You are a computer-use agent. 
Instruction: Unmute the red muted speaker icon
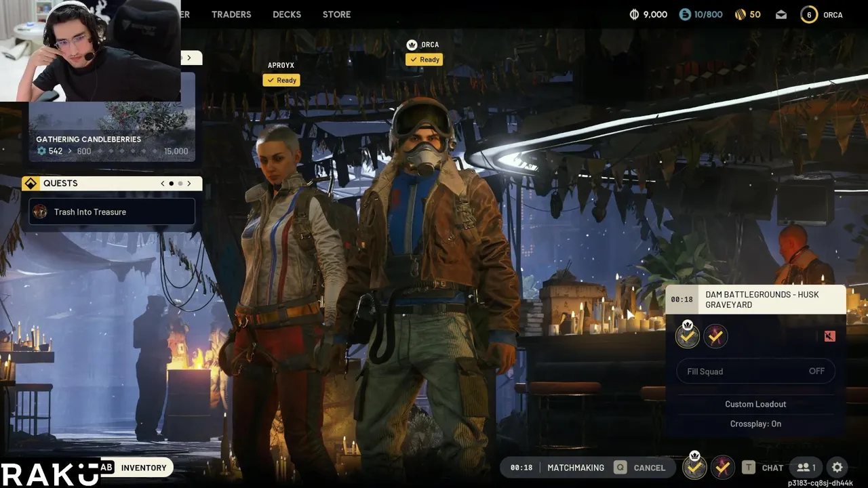(829, 336)
